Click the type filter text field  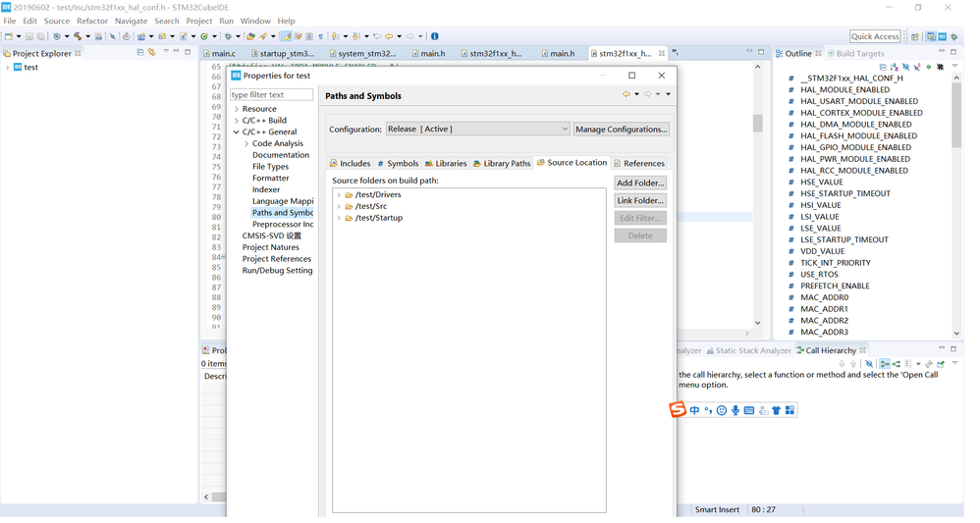271,95
